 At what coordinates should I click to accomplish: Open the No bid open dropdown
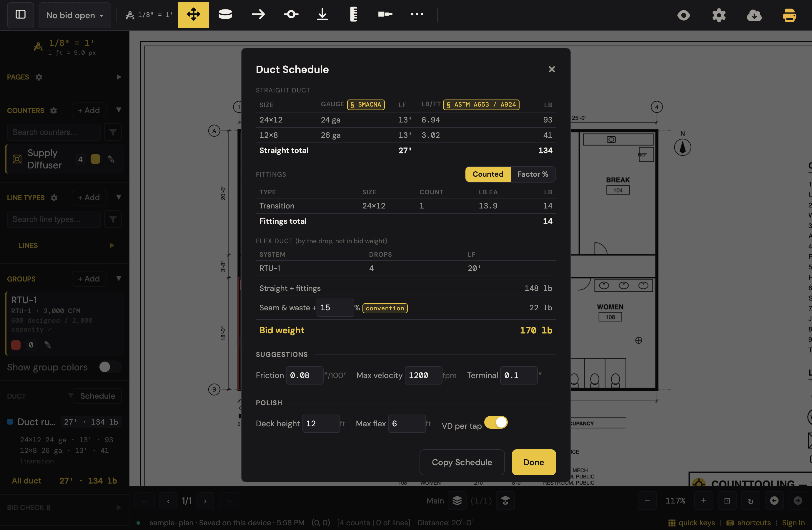tap(75, 15)
